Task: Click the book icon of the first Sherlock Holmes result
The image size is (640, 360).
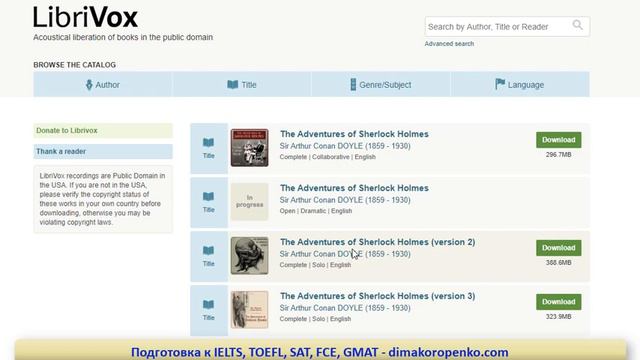Action: tap(209, 142)
